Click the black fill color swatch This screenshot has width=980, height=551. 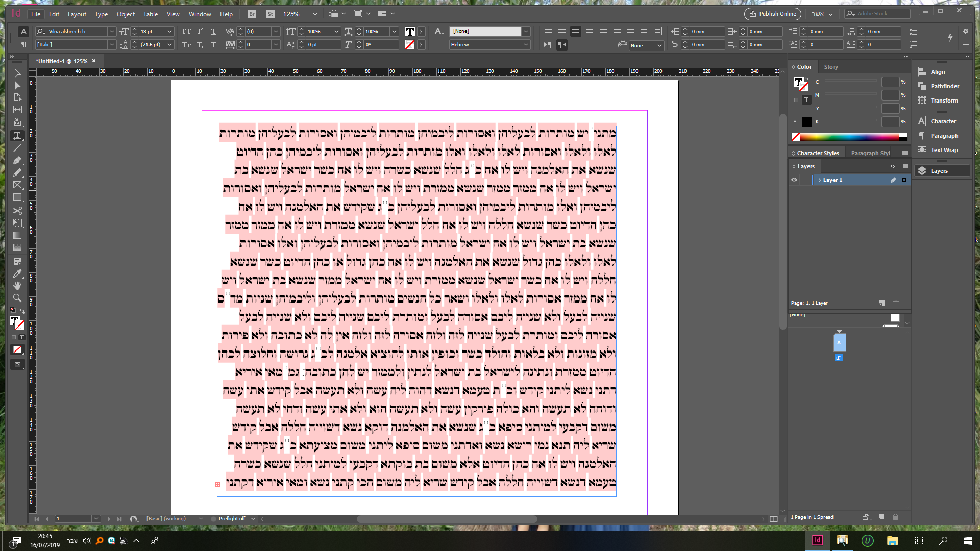coord(807,121)
